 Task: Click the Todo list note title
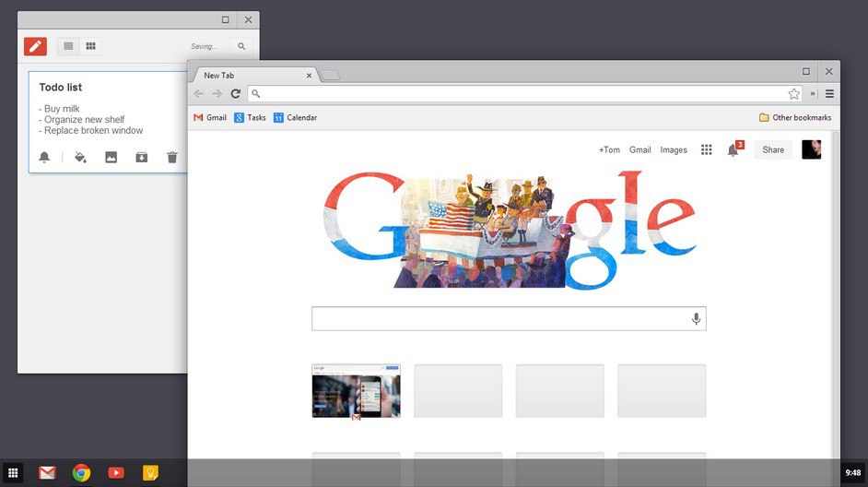click(60, 87)
